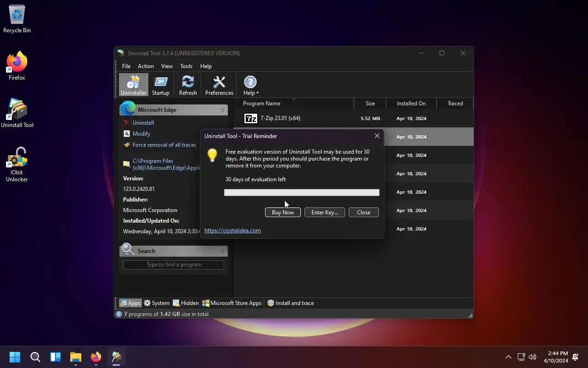This screenshot has width=588, height=368.
Task: Click the Close button in Trial Reminder
Action: pos(363,212)
